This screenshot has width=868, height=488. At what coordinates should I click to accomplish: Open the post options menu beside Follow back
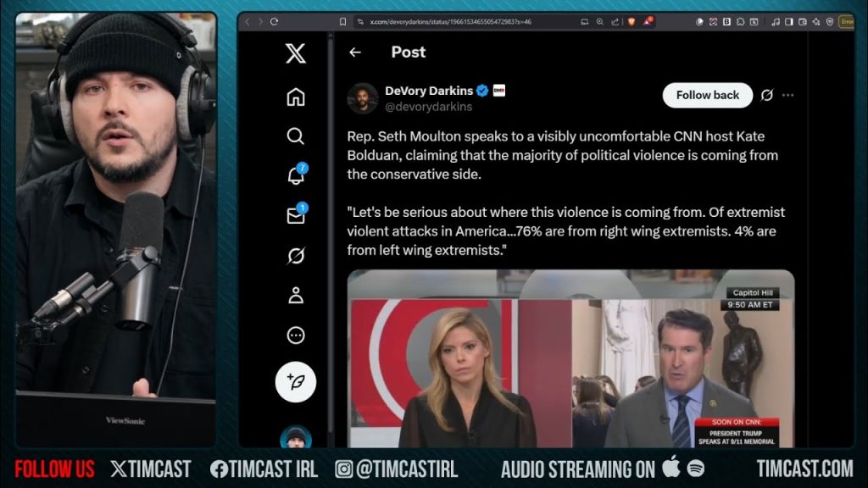point(788,95)
